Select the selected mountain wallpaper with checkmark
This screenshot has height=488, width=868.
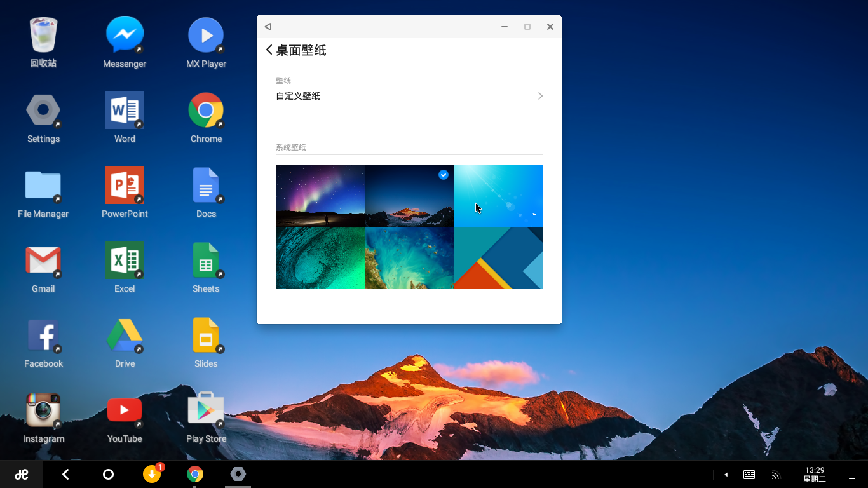[x=409, y=196]
